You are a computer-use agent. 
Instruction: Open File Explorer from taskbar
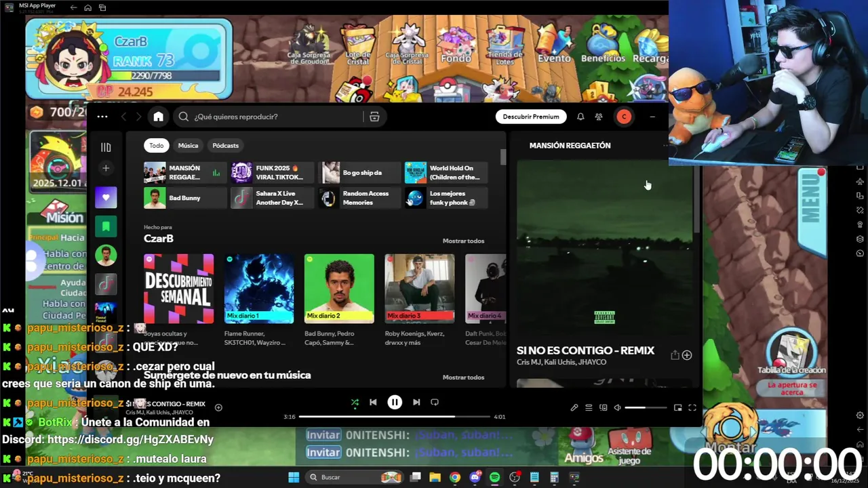click(x=435, y=477)
